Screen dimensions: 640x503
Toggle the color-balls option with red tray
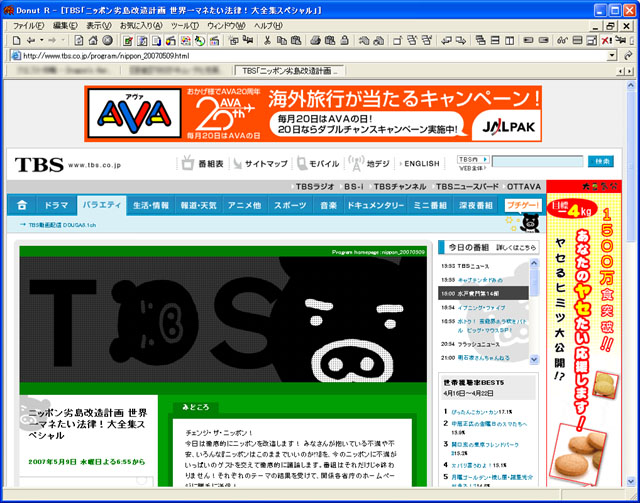pyautogui.click(x=171, y=40)
